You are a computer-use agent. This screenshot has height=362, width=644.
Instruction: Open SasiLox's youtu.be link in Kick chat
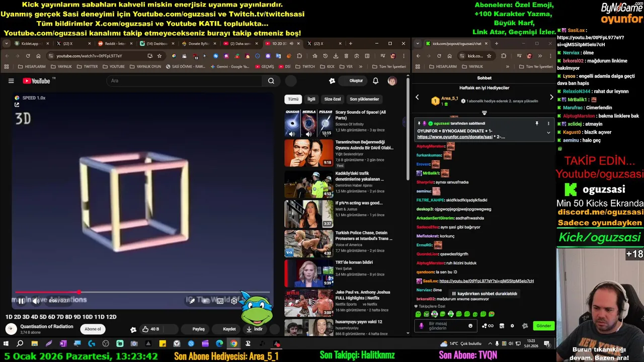tap(487, 281)
